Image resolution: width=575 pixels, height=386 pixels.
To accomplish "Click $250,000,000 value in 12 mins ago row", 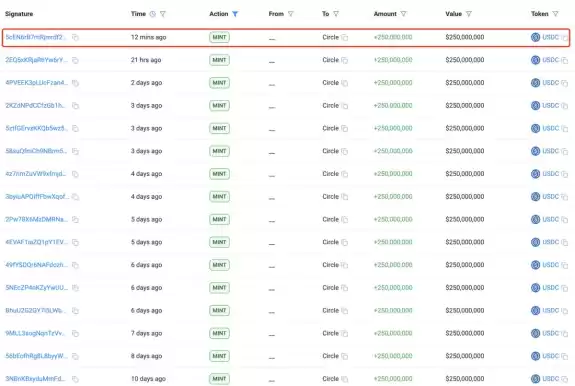I will coord(465,37).
